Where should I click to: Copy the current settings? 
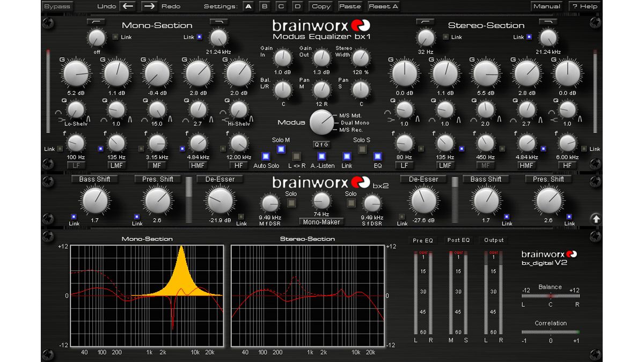[x=321, y=6]
